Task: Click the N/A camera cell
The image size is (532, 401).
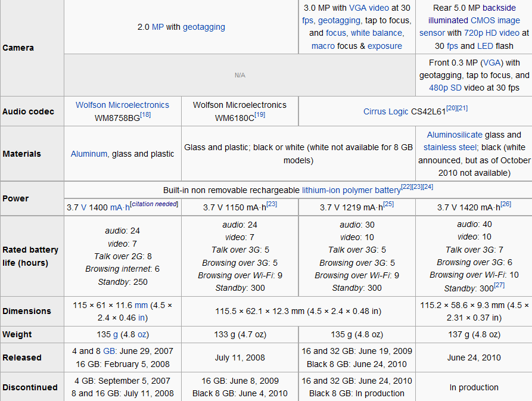Action: point(239,75)
